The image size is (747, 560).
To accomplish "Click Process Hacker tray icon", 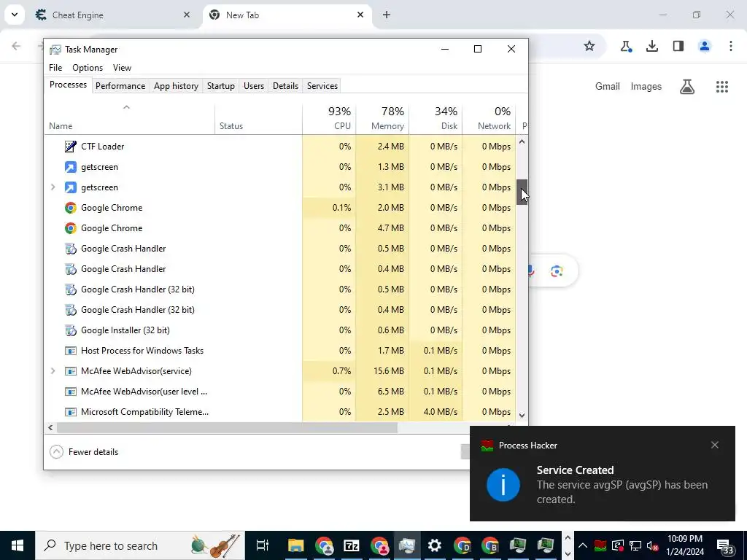I will pos(600,545).
